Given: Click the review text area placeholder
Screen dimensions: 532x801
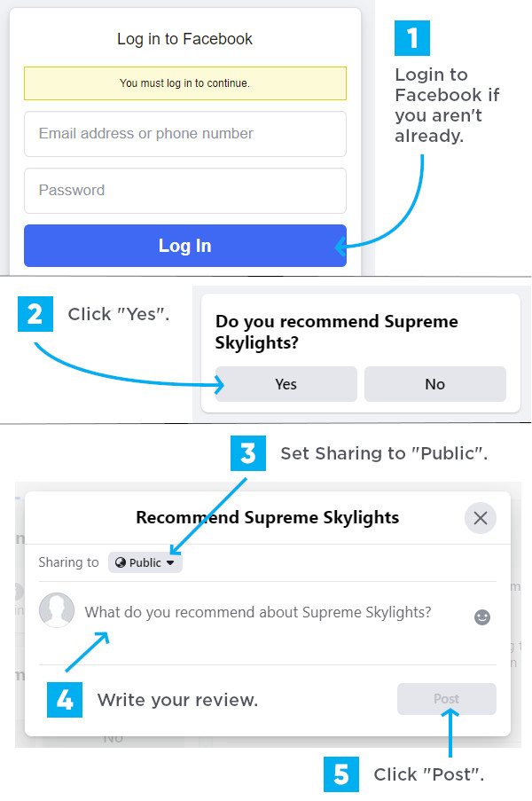Looking at the screenshot, I should point(258,612).
